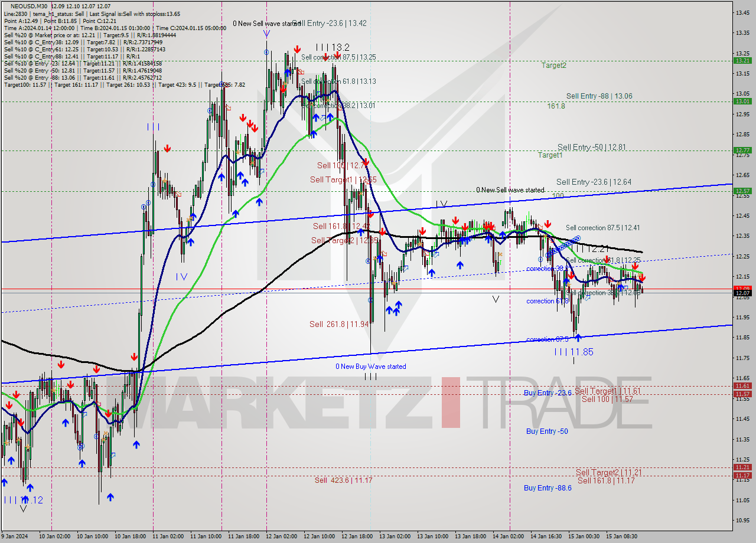Select the black 12.07 current price tag

pos(742,293)
